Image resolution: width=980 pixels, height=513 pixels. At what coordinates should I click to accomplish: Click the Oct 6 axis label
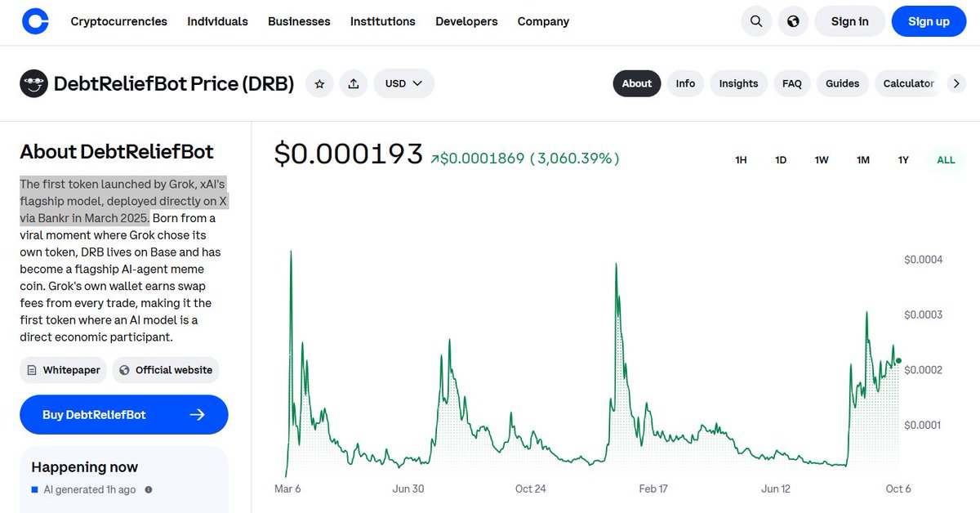tap(898, 488)
